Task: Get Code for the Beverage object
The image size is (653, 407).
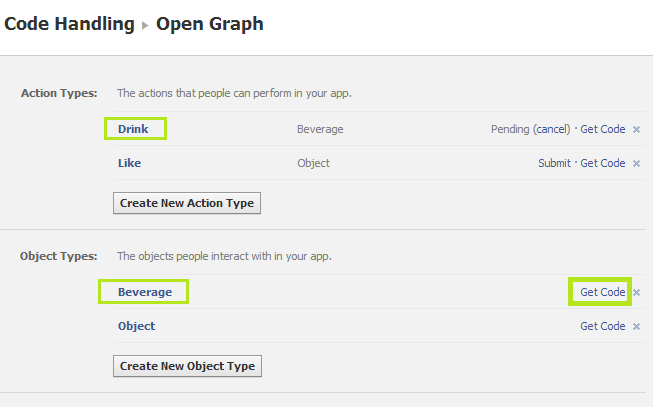Action: 603,292
